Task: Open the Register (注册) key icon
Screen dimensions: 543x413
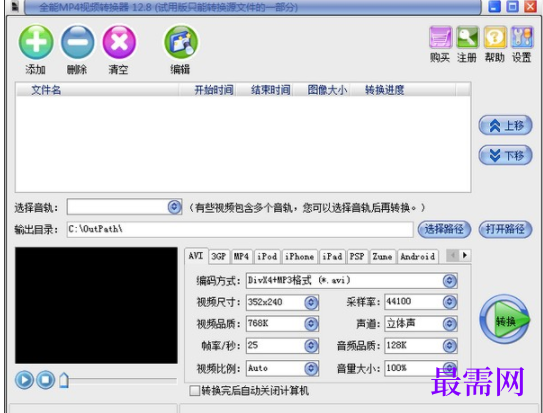Action: pos(468,37)
